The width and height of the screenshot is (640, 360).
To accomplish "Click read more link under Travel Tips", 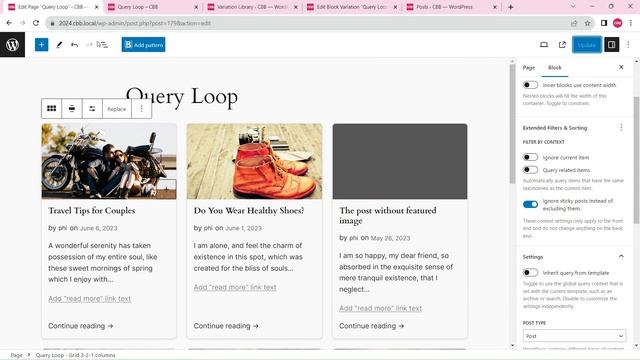I will click(x=89, y=299).
